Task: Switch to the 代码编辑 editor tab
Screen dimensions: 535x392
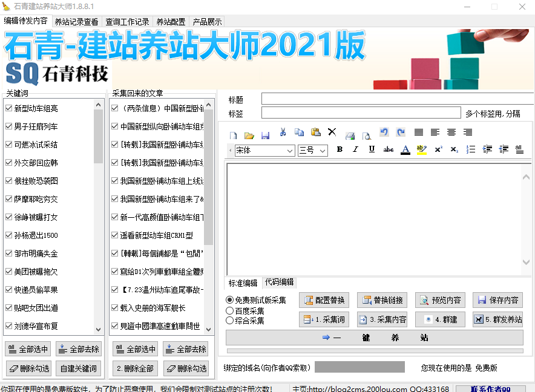Action: [280, 282]
